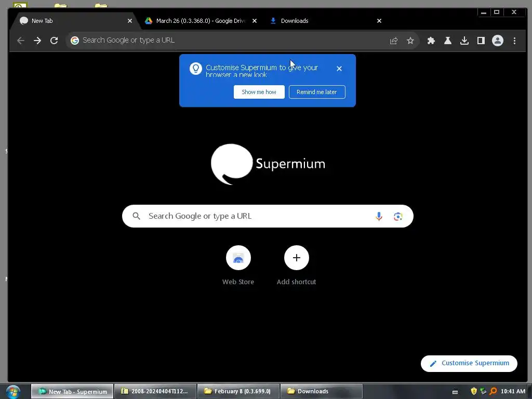Click the green arrows tray icon

(x=483, y=391)
